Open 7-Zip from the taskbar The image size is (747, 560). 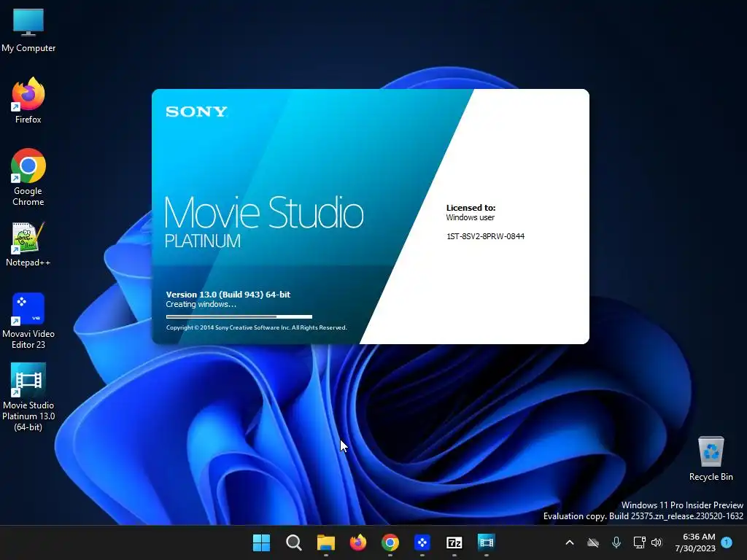pos(454,542)
